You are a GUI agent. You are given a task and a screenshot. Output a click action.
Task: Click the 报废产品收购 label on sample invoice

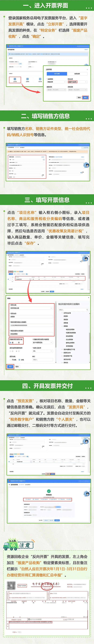click(x=22, y=586)
